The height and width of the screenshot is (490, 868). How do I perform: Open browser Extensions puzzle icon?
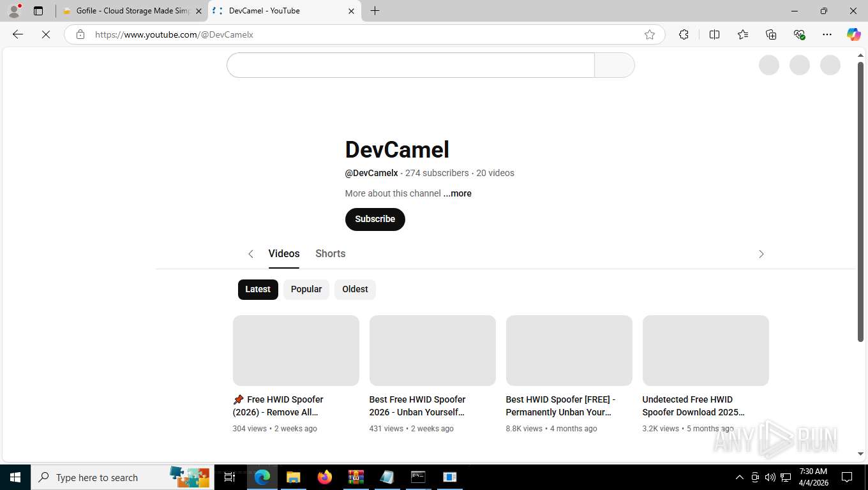pyautogui.click(x=684, y=34)
